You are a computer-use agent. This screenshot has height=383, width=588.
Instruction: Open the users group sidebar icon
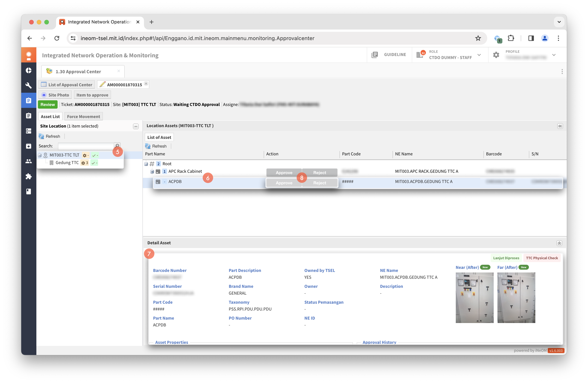[x=29, y=161]
